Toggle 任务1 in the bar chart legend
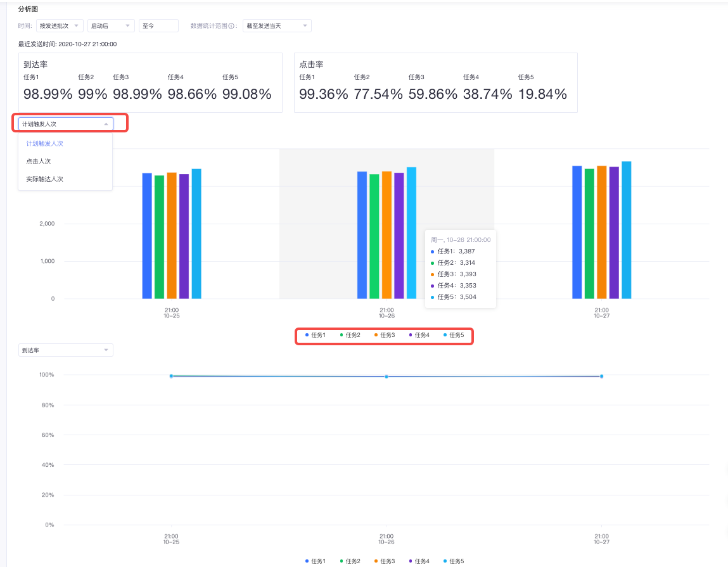The height and width of the screenshot is (567, 728). coord(316,334)
